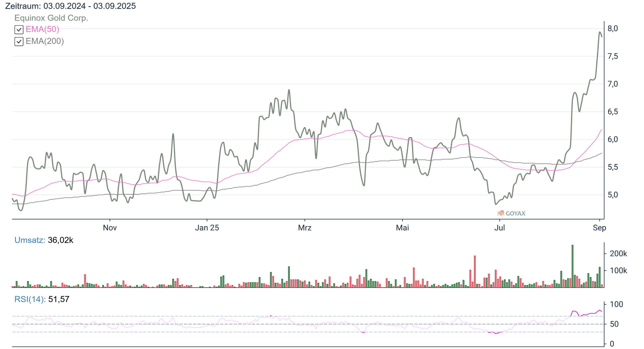
Task: Click the Mrz axis label
Action: click(305, 228)
